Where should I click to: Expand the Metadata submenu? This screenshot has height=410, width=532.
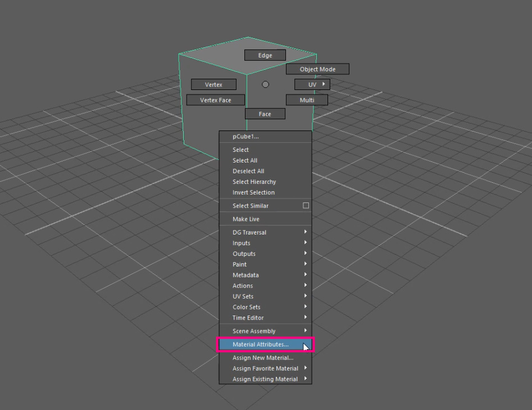pos(265,275)
